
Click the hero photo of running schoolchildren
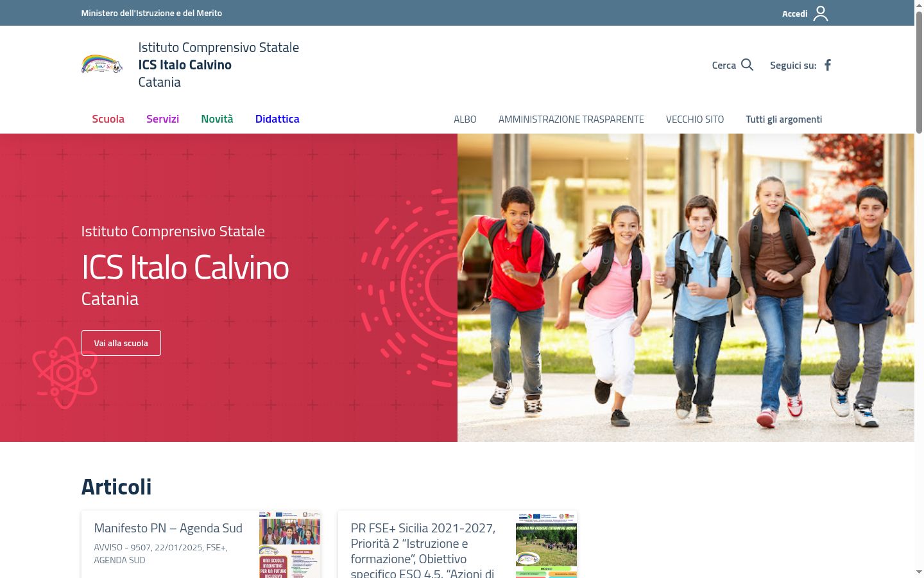(x=686, y=288)
